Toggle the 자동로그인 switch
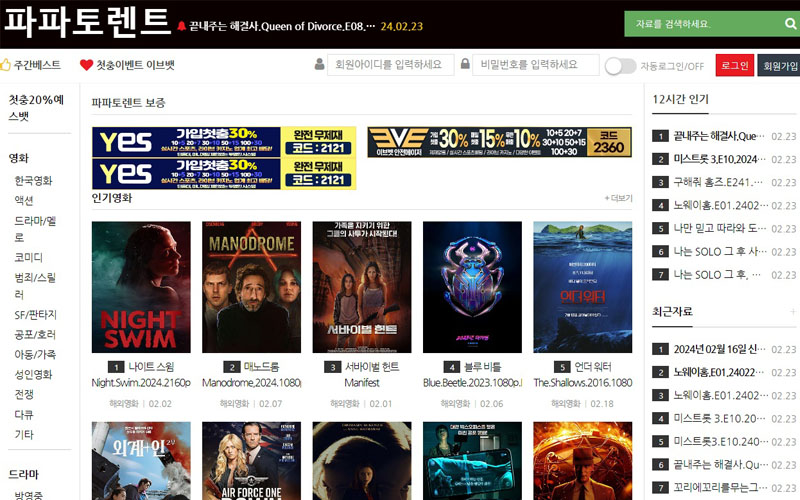Viewport: 800px width, 500px height. [620, 66]
